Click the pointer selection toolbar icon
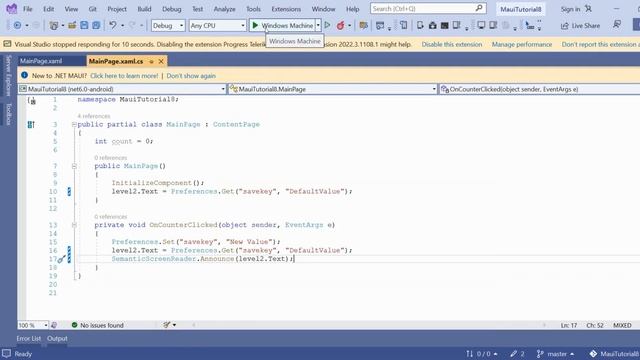This screenshot has width=640, height=360. (530, 25)
